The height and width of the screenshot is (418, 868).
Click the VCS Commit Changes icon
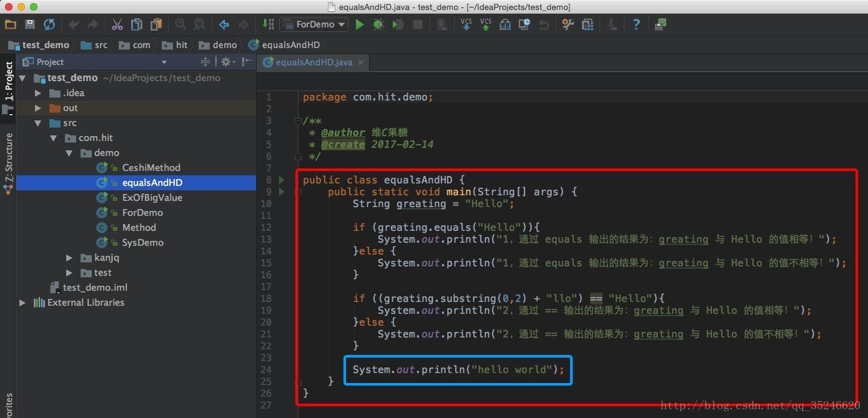pyautogui.click(x=486, y=25)
